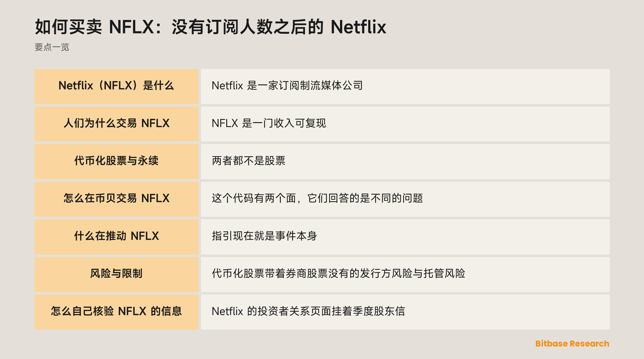Viewport: 644px width, 359px height.
Task: Click the text '代币化股票带着券商股票没有的发行方风险与托管风险'
Action: point(338,273)
